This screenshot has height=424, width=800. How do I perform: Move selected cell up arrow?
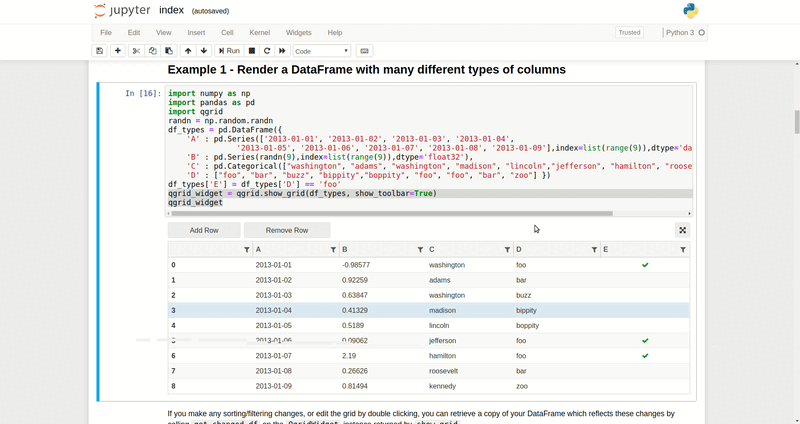[x=188, y=51]
